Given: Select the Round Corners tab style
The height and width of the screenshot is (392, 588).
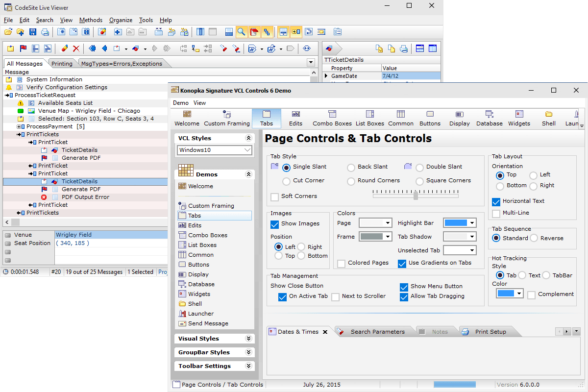Looking at the screenshot, I should (351, 181).
